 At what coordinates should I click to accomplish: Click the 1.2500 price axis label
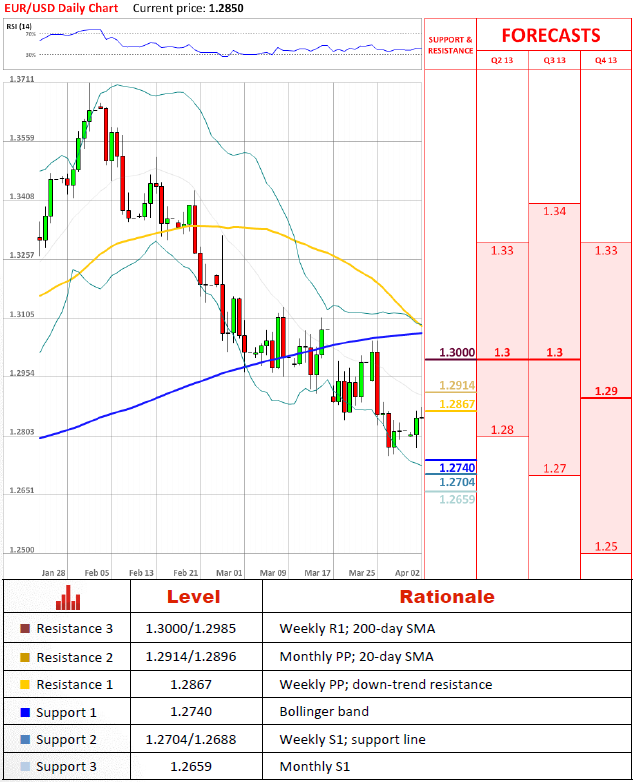click(x=22, y=550)
